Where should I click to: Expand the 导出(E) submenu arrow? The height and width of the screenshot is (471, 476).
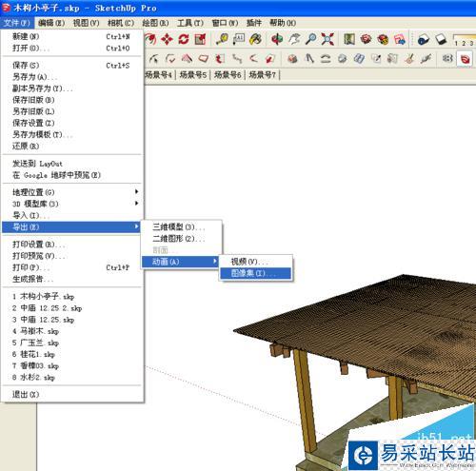[x=136, y=226]
